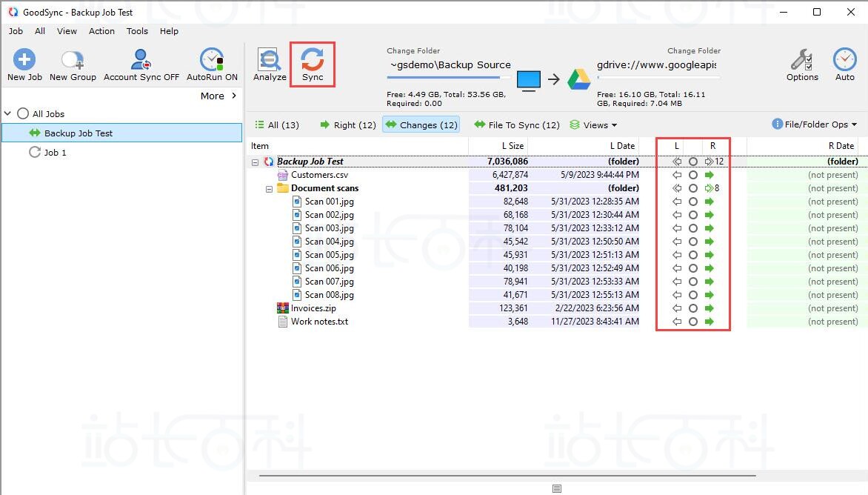The image size is (868, 495).
Task: Set Scan 004.jpg to do-nothing circle
Action: click(x=693, y=242)
